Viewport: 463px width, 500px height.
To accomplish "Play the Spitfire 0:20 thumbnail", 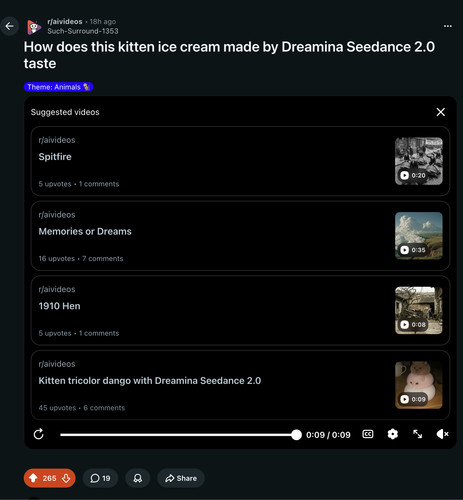I will pos(419,161).
